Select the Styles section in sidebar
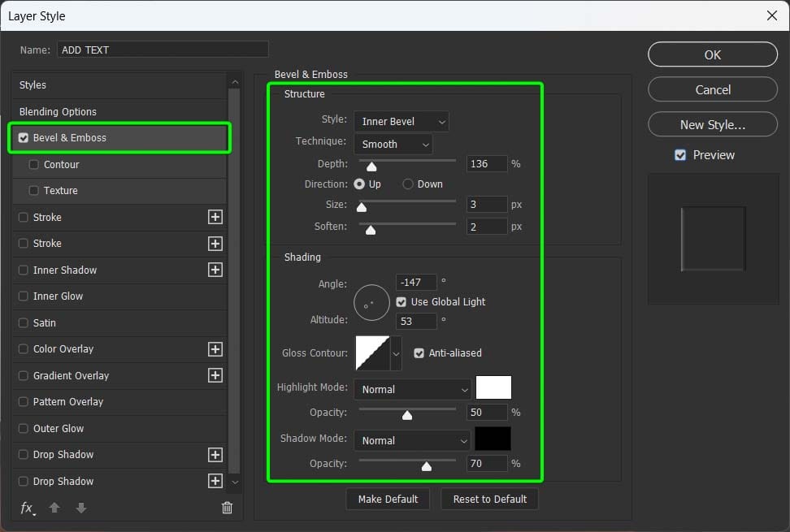 pos(119,85)
